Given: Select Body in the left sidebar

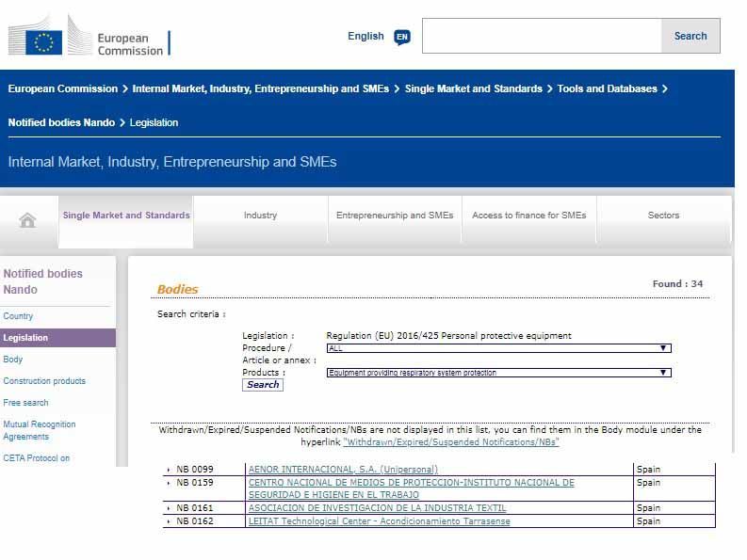Looking at the screenshot, I should 13,359.
